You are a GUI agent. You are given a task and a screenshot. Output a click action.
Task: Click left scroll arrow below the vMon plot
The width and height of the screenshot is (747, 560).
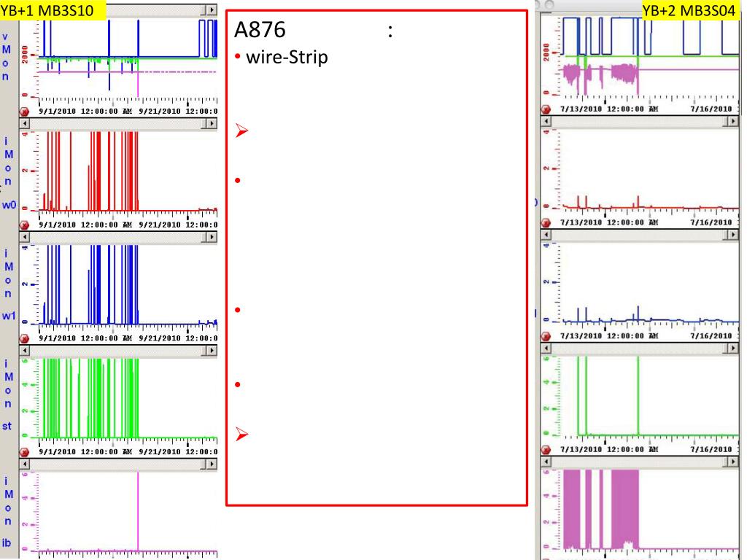pyautogui.click(x=25, y=123)
